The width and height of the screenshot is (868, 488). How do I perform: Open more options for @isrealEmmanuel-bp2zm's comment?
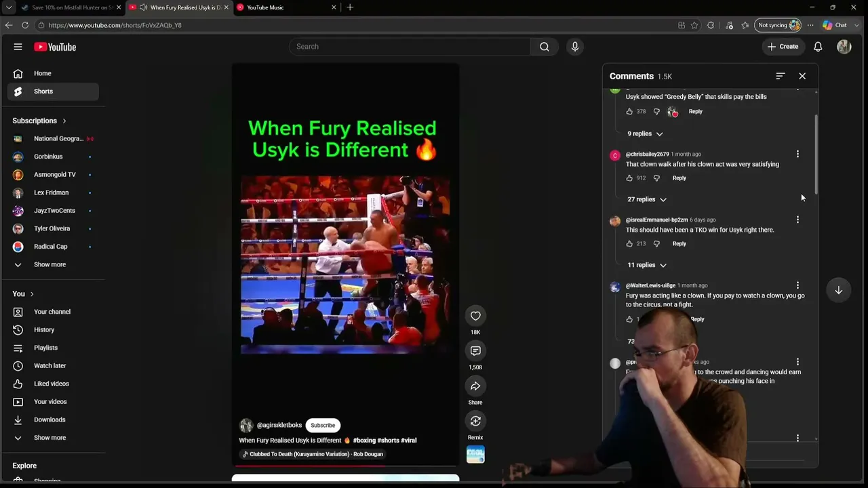click(797, 220)
